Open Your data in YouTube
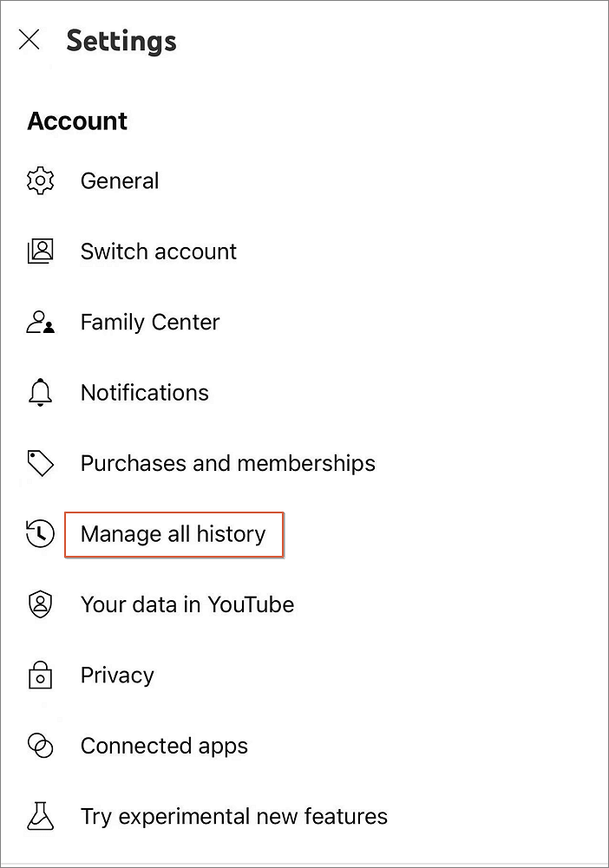This screenshot has width=609, height=868. click(x=187, y=604)
